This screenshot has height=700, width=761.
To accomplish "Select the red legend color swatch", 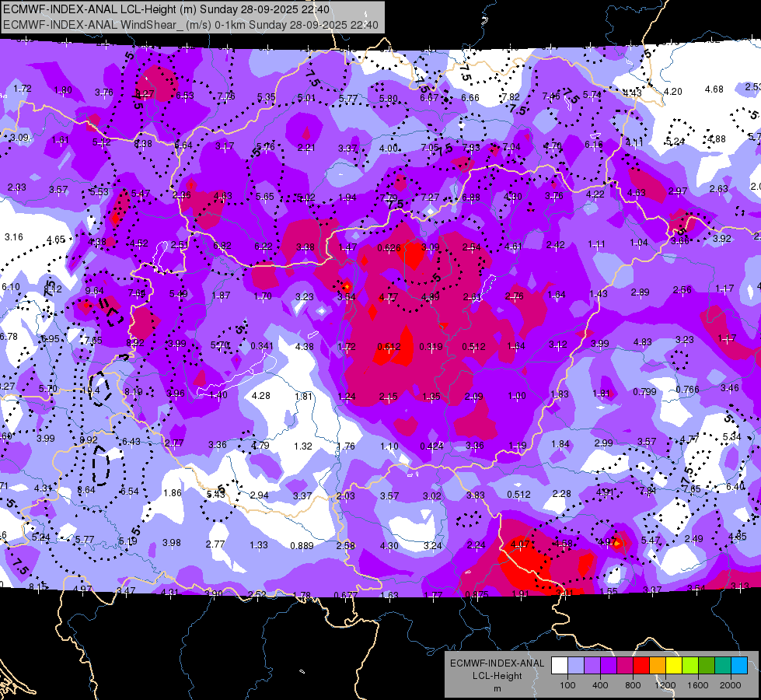I will [641, 665].
